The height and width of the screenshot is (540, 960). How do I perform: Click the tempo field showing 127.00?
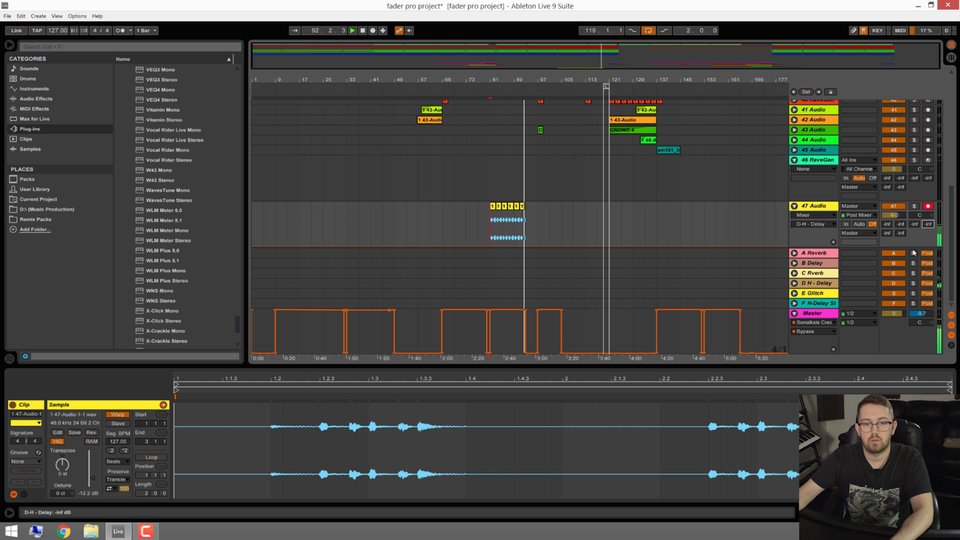pyautogui.click(x=58, y=30)
